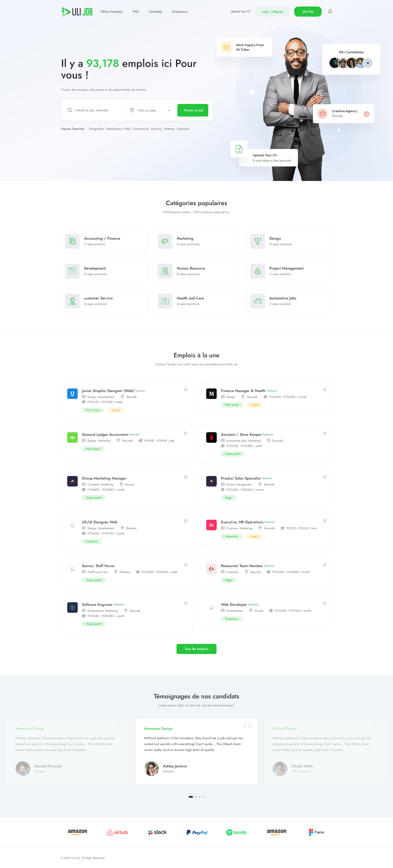Open the Automotive Jobs car icon

[x=258, y=301]
